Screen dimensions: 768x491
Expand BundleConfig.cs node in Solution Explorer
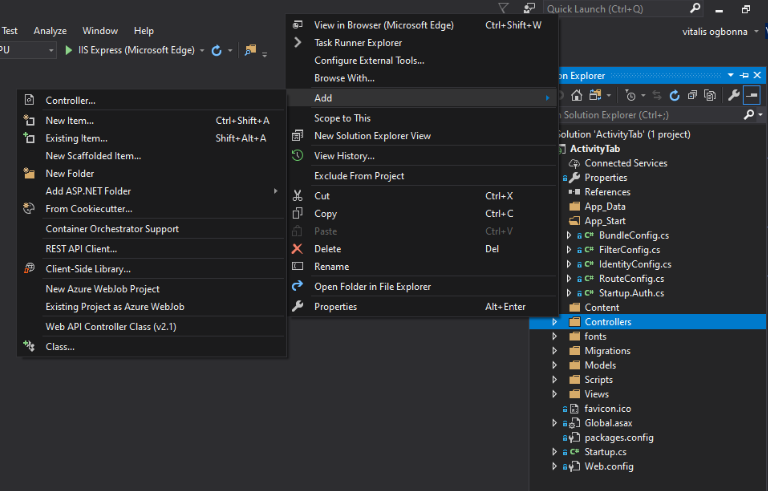(x=569, y=235)
